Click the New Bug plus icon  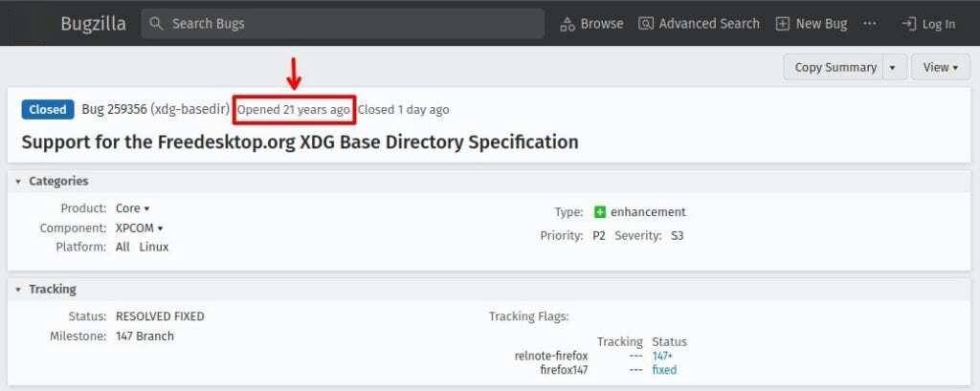[783, 24]
